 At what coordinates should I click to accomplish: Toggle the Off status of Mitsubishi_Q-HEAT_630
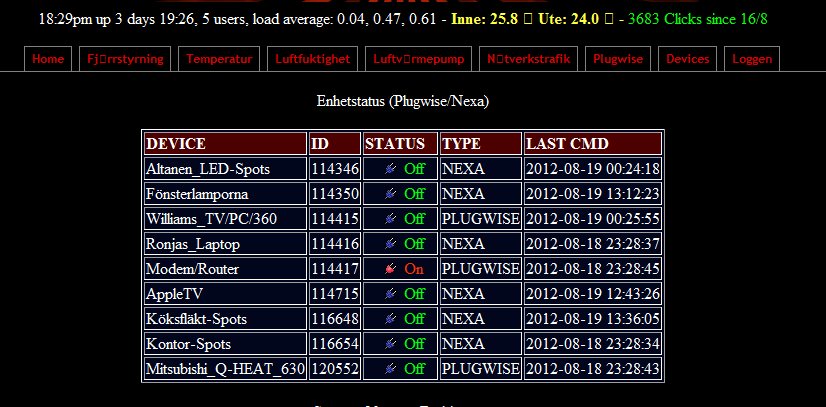pyautogui.click(x=414, y=369)
